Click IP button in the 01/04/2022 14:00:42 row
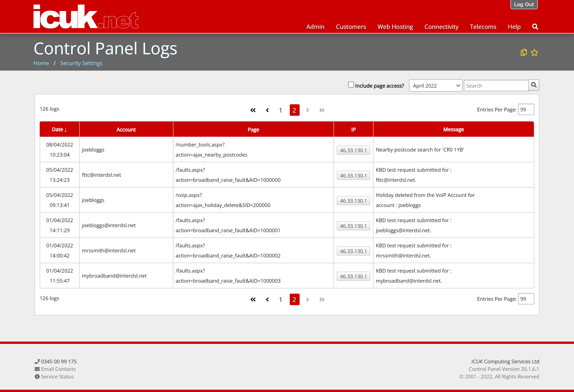 click(353, 251)
